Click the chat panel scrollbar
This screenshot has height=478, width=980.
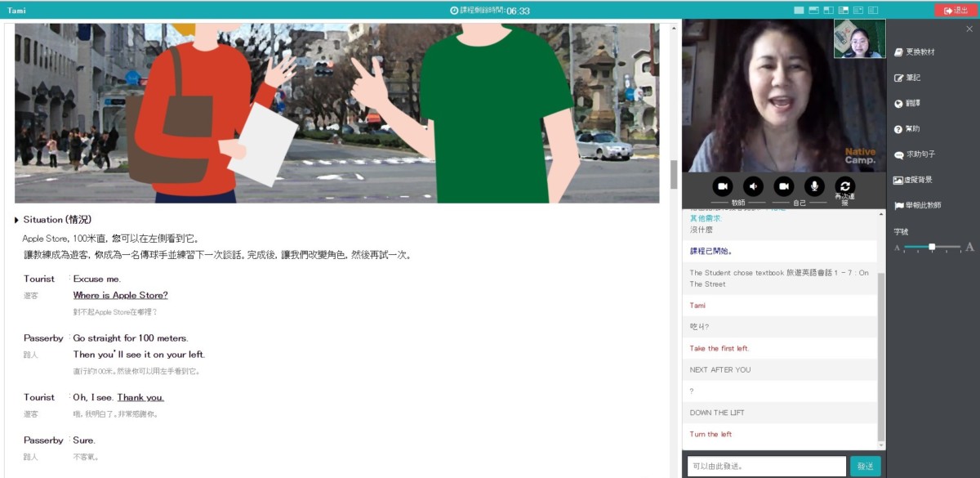point(880,355)
